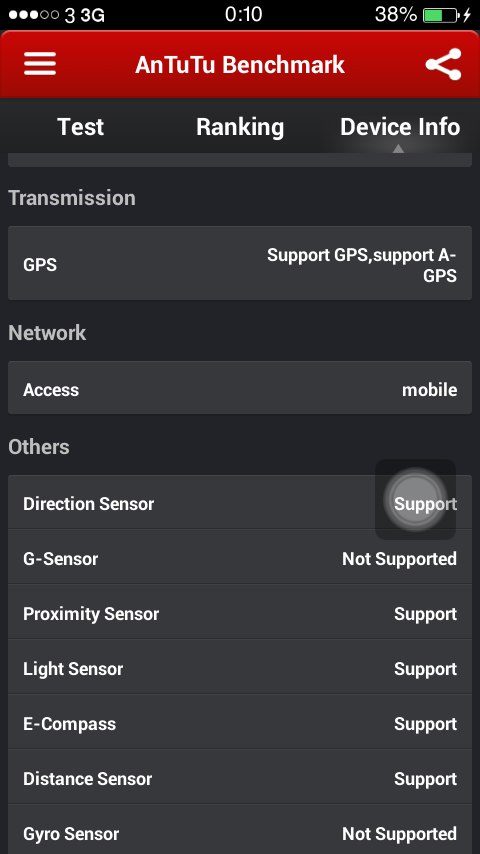Tap the clock in status bar
The height and width of the screenshot is (854, 480).
243,15
